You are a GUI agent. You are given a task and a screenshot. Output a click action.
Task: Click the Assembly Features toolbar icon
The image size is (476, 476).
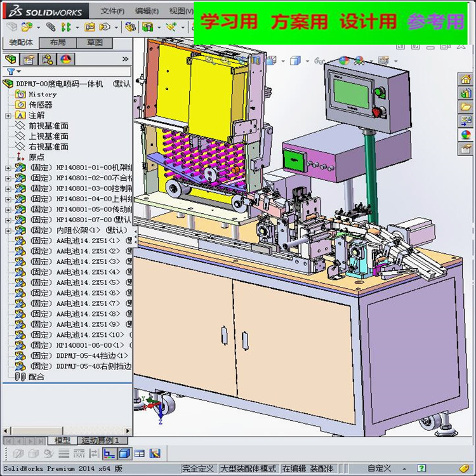(x=148, y=27)
